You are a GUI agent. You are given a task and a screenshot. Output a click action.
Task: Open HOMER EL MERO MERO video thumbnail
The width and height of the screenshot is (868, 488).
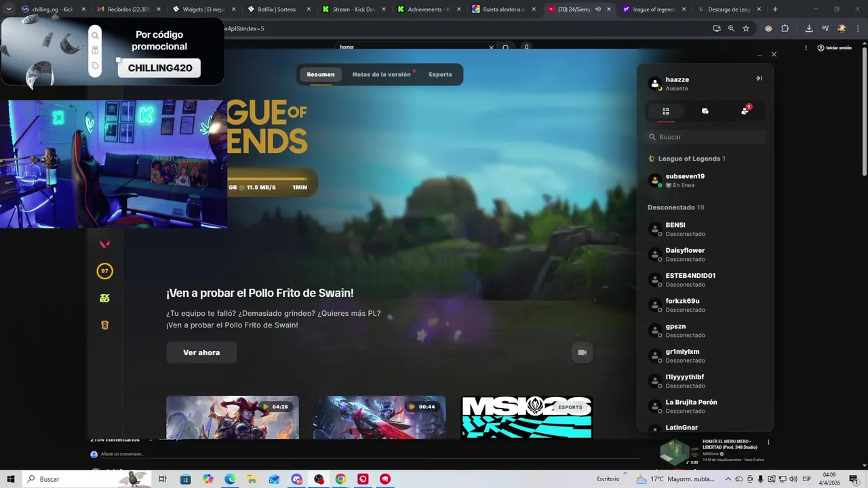[x=679, y=452]
